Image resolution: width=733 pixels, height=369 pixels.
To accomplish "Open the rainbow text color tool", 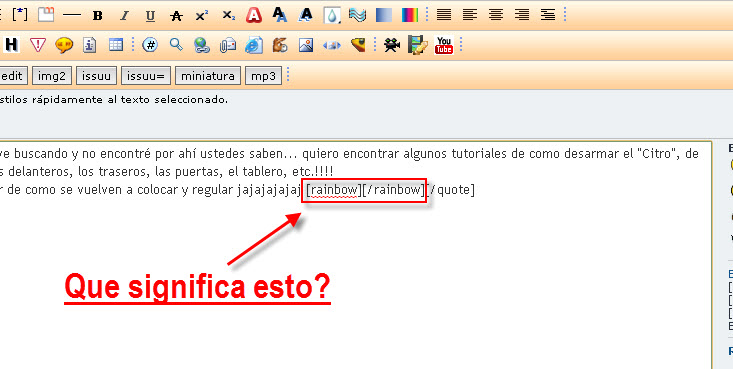I will tap(410, 15).
